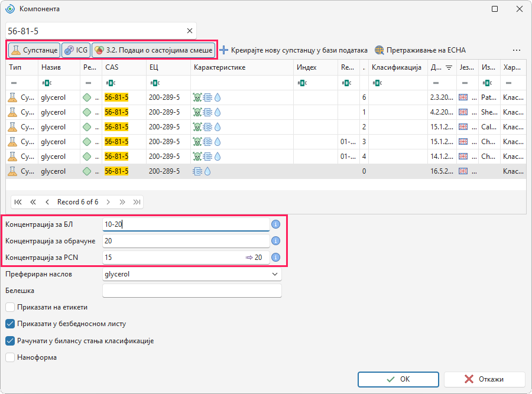This screenshot has width=532, height=394.
Task: Click the info icon beside Концентрација за обрачуне
Action: (x=276, y=241)
